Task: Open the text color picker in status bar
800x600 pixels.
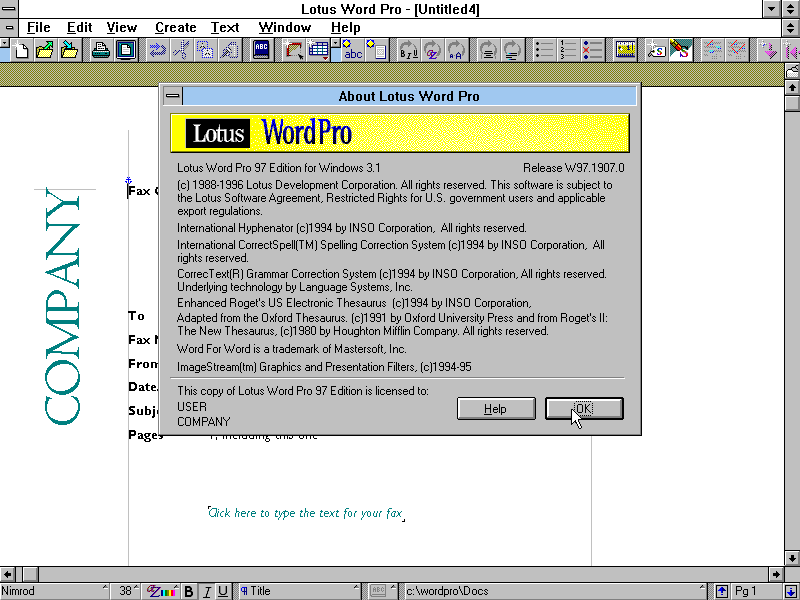Action: [163, 591]
